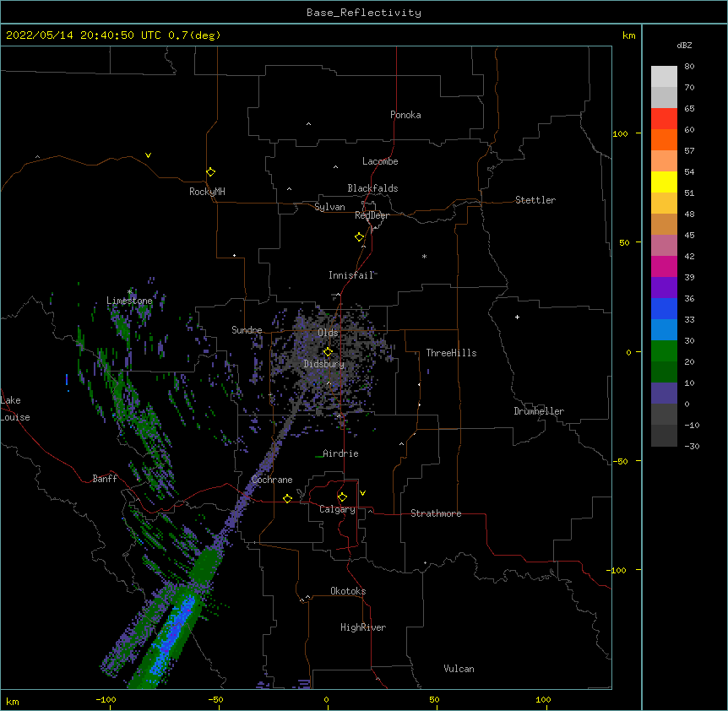Image resolution: width=728 pixels, height=711 pixels.
Task: Click the yellow diamond marker above Calgary label
Action: pos(342,497)
